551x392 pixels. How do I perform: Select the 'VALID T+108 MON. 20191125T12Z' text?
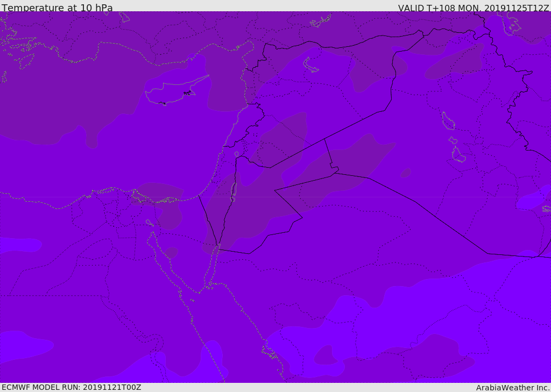pyautogui.click(x=474, y=8)
